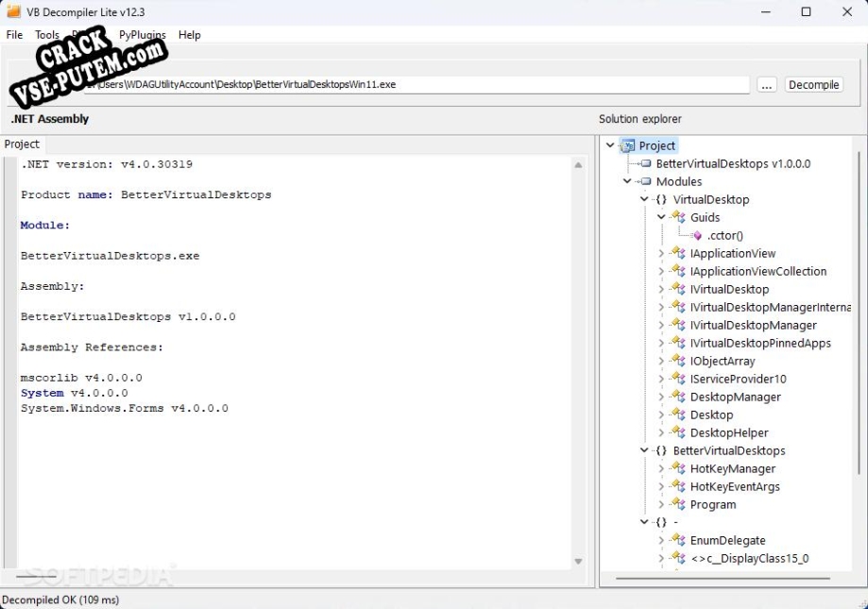Click the IVirtualDesktop class icon
Screen dimensions: 868x609
tap(679, 289)
